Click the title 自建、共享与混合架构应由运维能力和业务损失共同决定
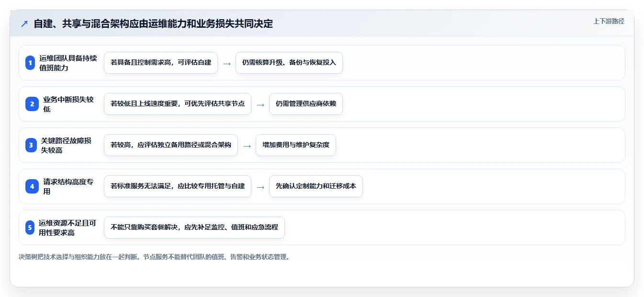The height and width of the screenshot is (297, 644). pos(153,23)
